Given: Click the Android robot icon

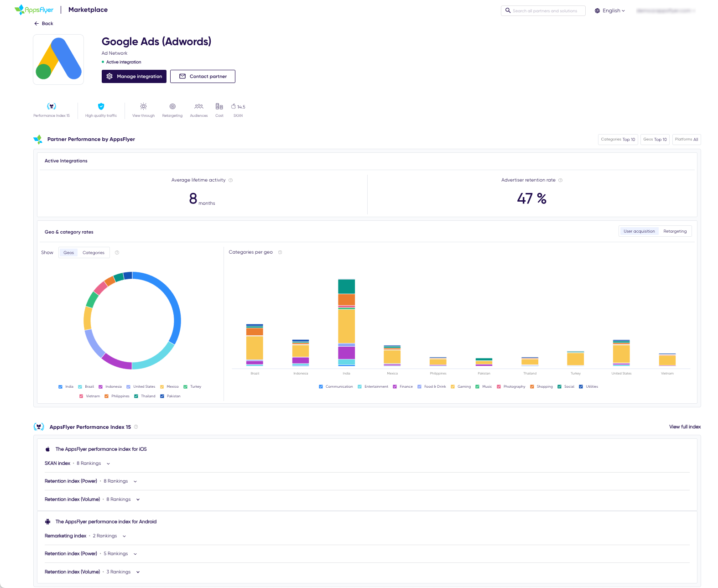Looking at the screenshot, I should (47, 522).
